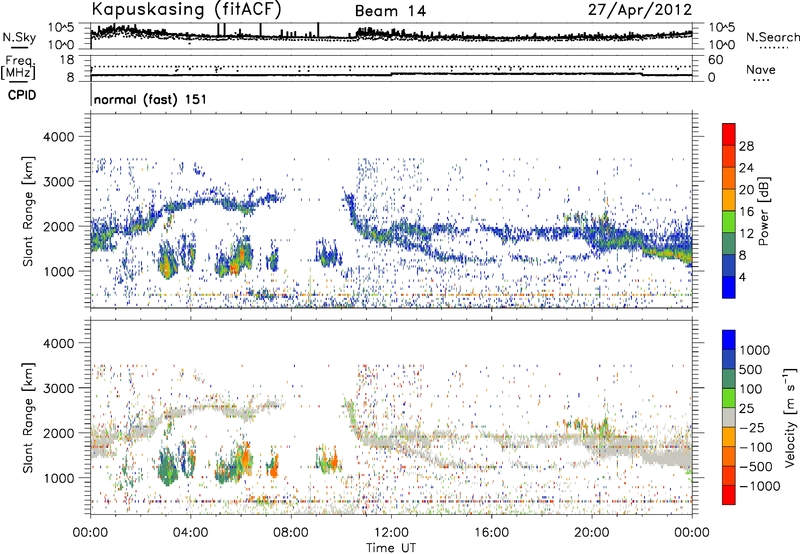Click the 16:00 time axis tick label
Screen dimensions: 800x554
(491, 533)
